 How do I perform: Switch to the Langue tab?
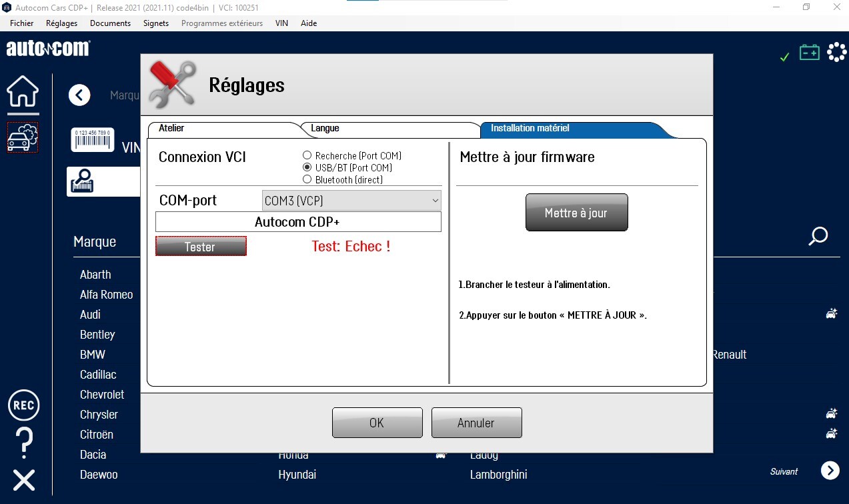point(325,129)
